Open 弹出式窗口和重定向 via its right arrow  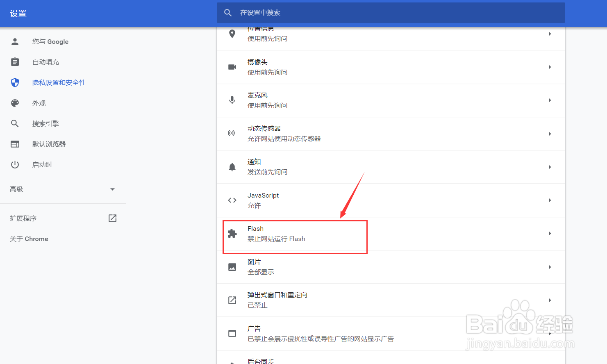click(x=550, y=300)
